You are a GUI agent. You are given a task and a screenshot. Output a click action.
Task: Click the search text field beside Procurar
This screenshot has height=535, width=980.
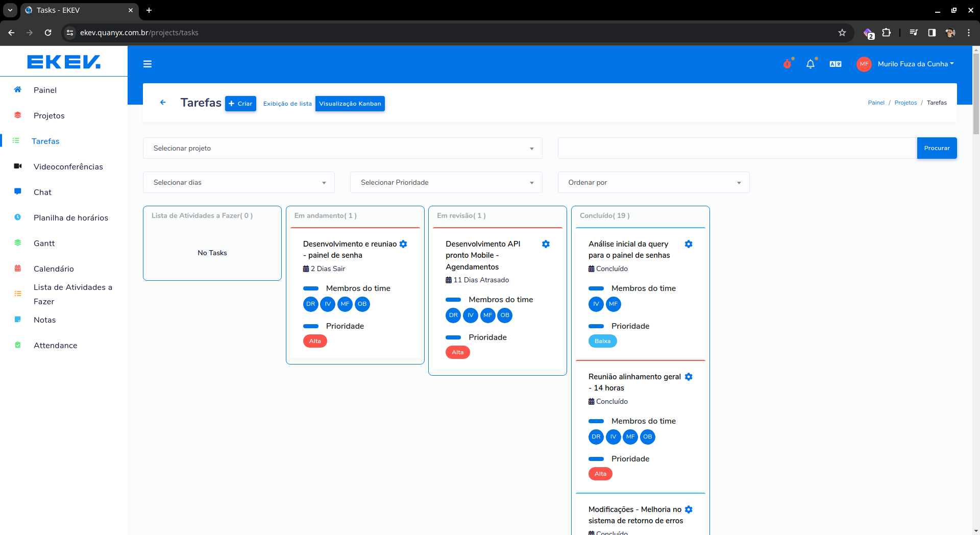[737, 148]
